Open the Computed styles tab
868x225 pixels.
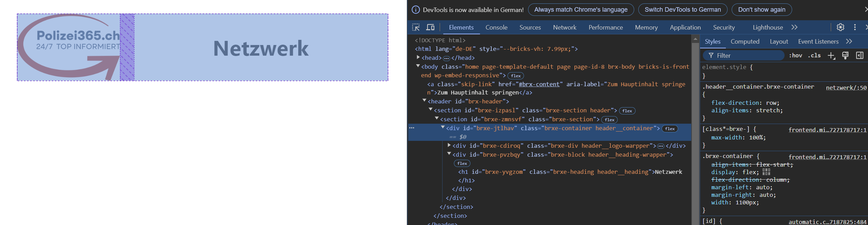tap(745, 42)
